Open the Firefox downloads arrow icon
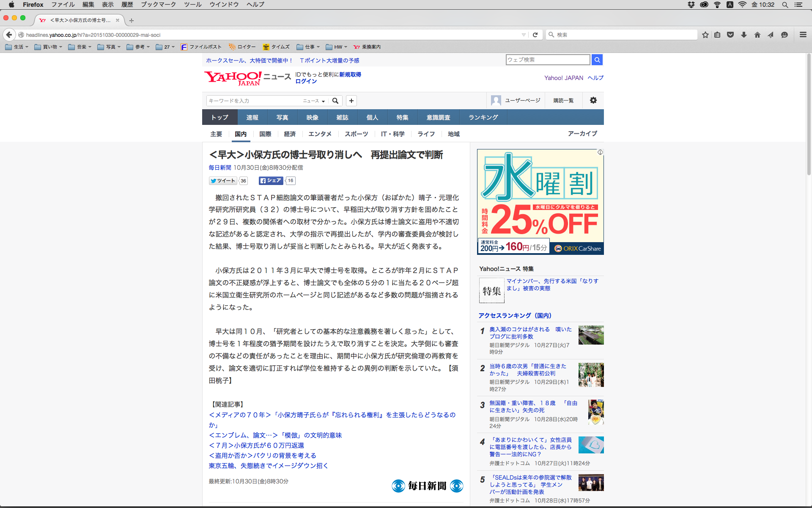Viewport: 812px width, 508px height. tap(744, 35)
